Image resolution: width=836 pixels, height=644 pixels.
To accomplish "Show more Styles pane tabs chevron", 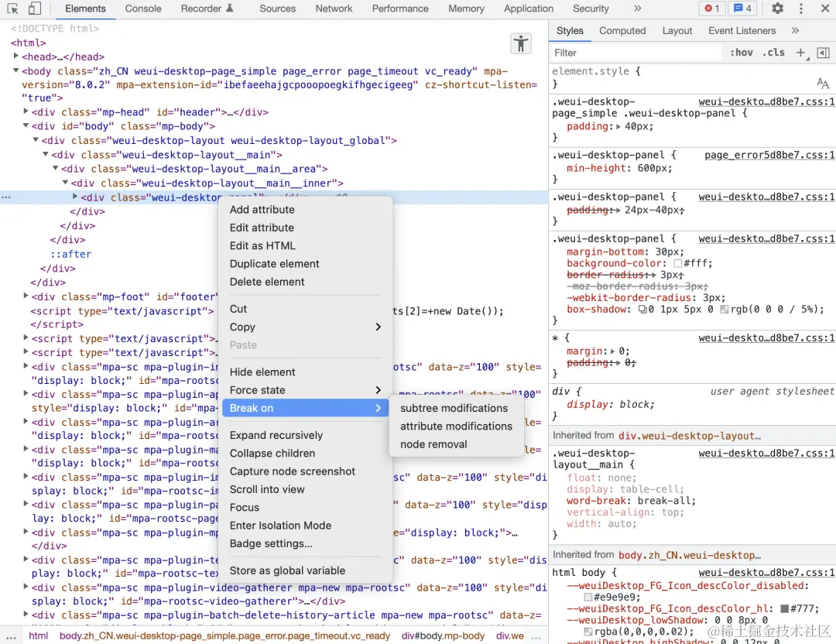I will tap(795, 30).
